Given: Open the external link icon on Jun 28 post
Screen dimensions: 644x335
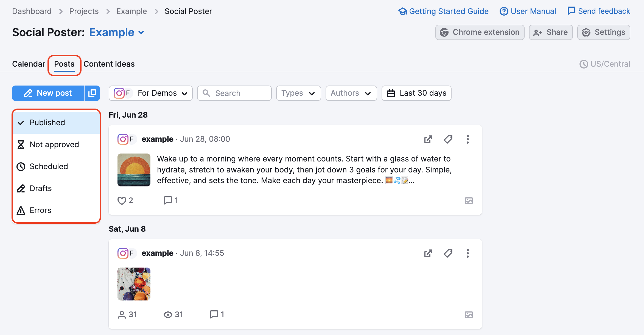Looking at the screenshot, I should point(428,139).
